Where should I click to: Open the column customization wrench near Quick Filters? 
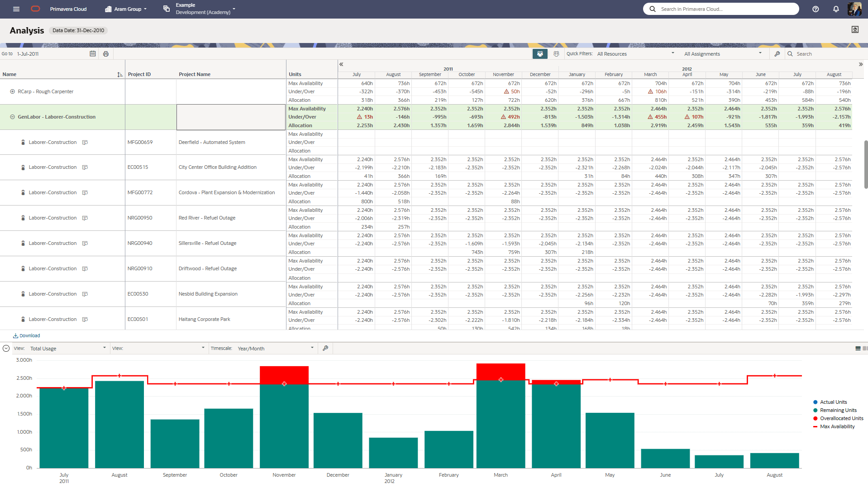coord(777,54)
